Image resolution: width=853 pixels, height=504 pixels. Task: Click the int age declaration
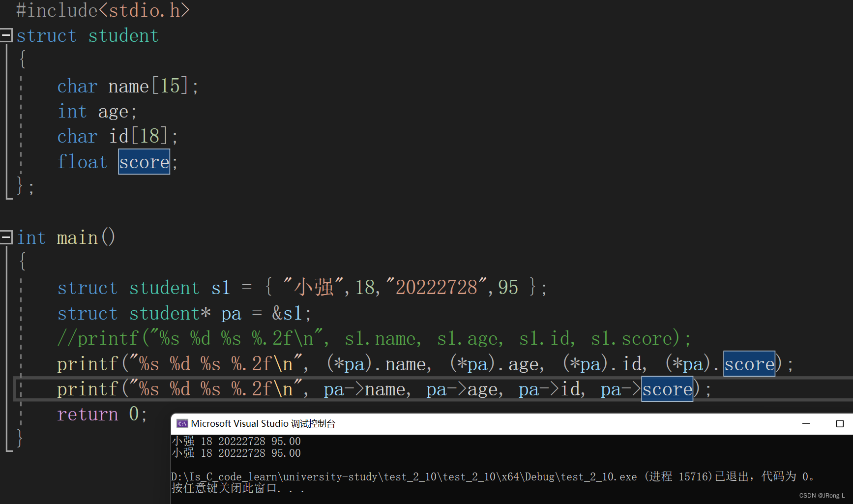coord(97,112)
